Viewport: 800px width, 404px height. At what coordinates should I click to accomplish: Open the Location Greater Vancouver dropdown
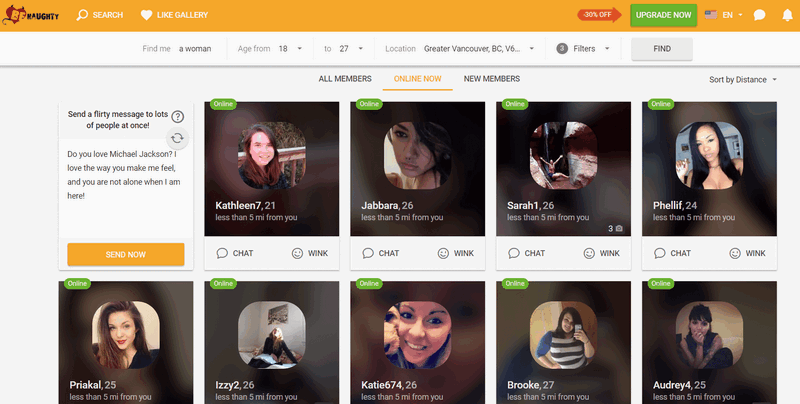point(479,49)
